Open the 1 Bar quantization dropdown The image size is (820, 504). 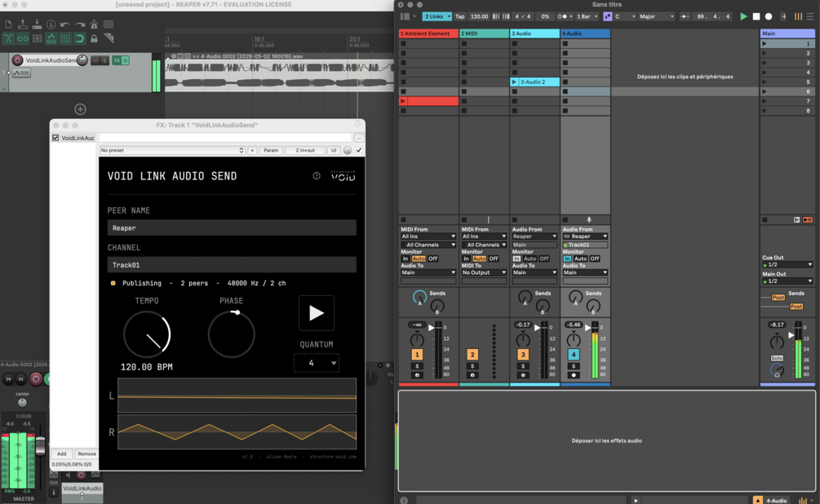[586, 17]
